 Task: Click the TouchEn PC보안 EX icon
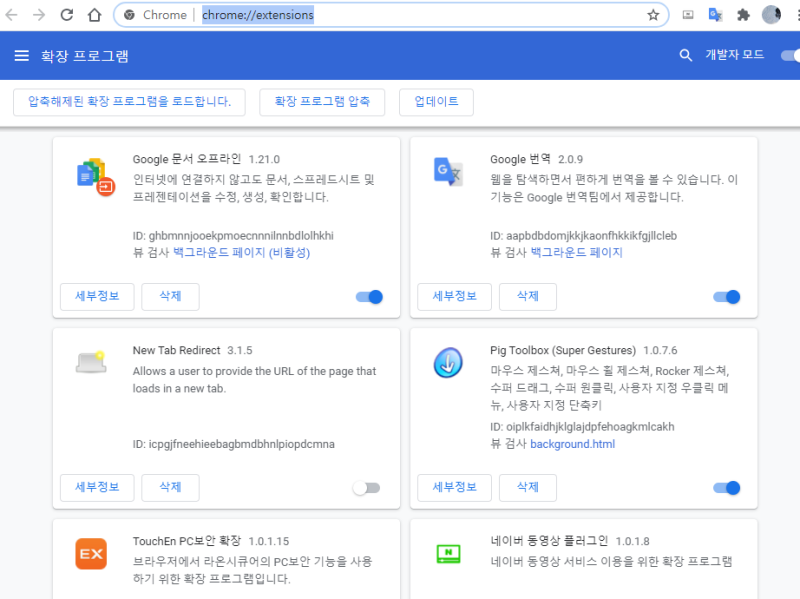tap(91, 554)
